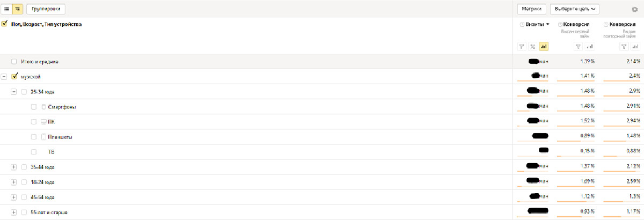644x220 pixels.
Task: Click filter icon under first Конверсия column
Action: point(578,47)
